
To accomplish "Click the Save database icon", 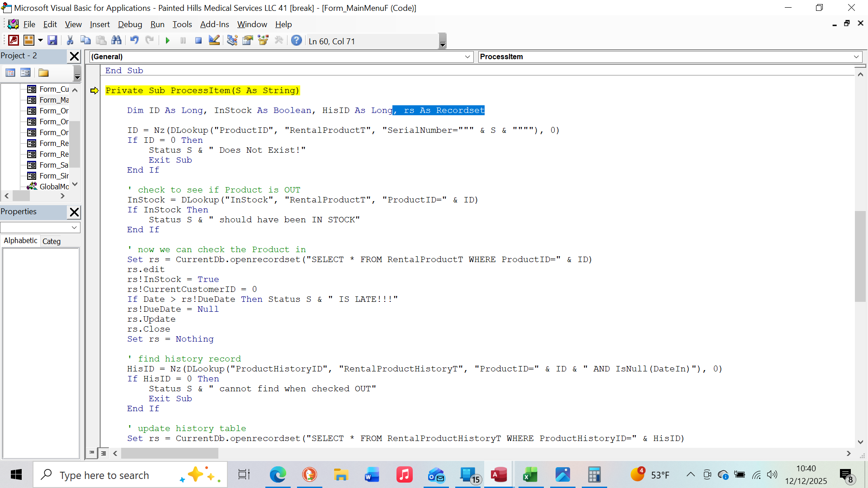I will pos(52,41).
